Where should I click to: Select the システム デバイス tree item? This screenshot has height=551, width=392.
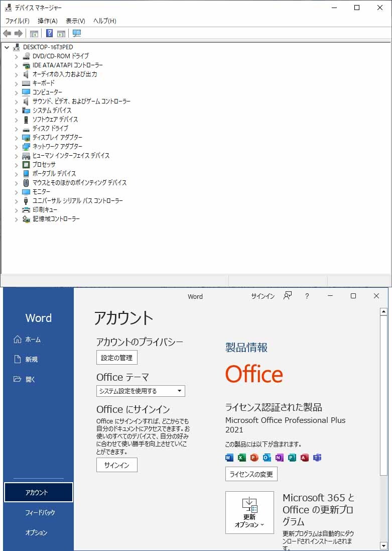(x=52, y=111)
